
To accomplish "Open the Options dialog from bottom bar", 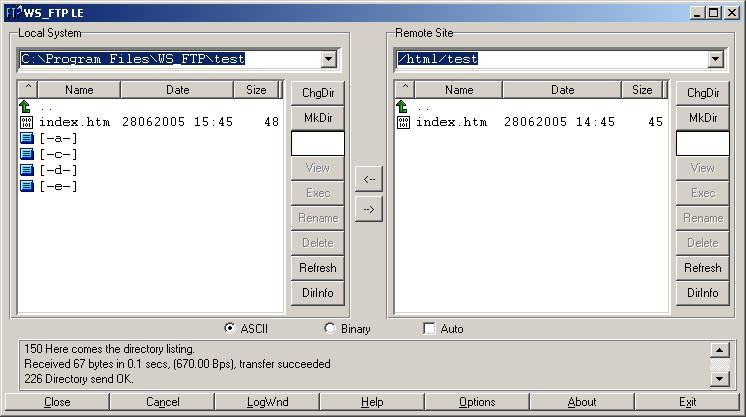I will 477,402.
